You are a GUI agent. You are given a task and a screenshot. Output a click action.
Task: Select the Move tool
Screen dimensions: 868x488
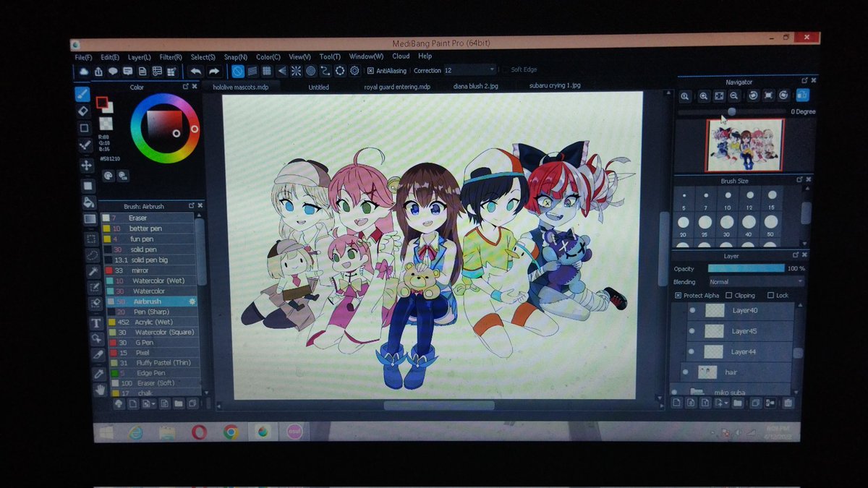tap(86, 165)
